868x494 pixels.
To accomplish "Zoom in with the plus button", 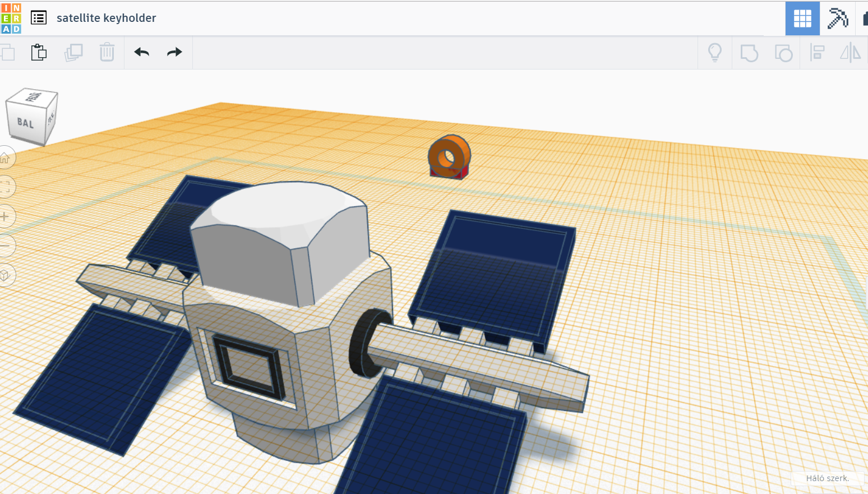I will (x=6, y=216).
